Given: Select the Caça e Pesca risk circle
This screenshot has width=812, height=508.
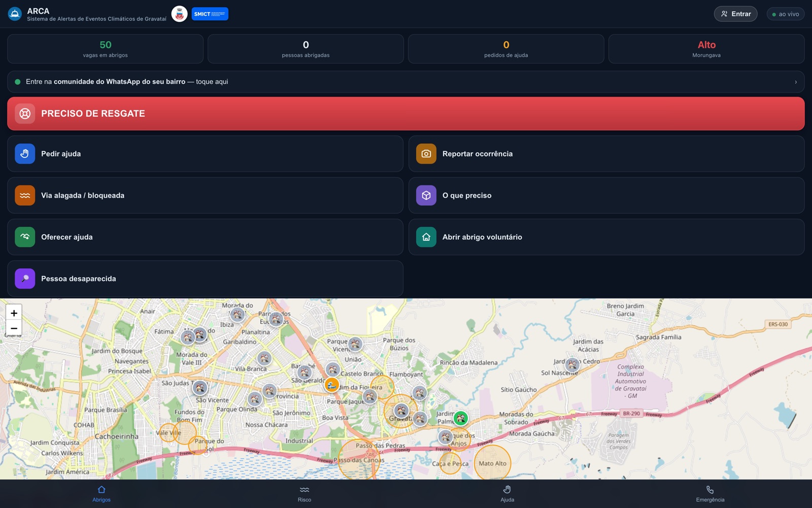Looking at the screenshot, I should [450, 463].
